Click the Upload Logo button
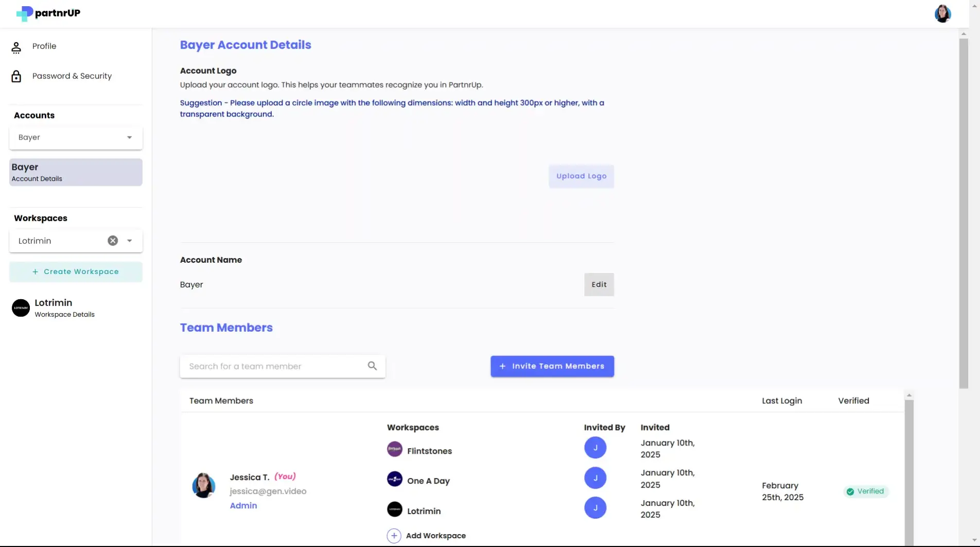The height and width of the screenshot is (547, 980). (581, 176)
